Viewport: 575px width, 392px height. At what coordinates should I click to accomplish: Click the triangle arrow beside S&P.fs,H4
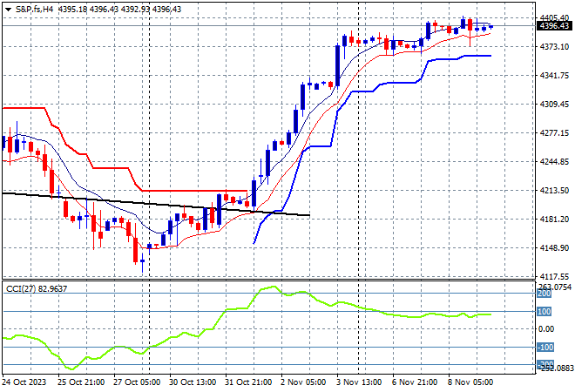[8, 9]
